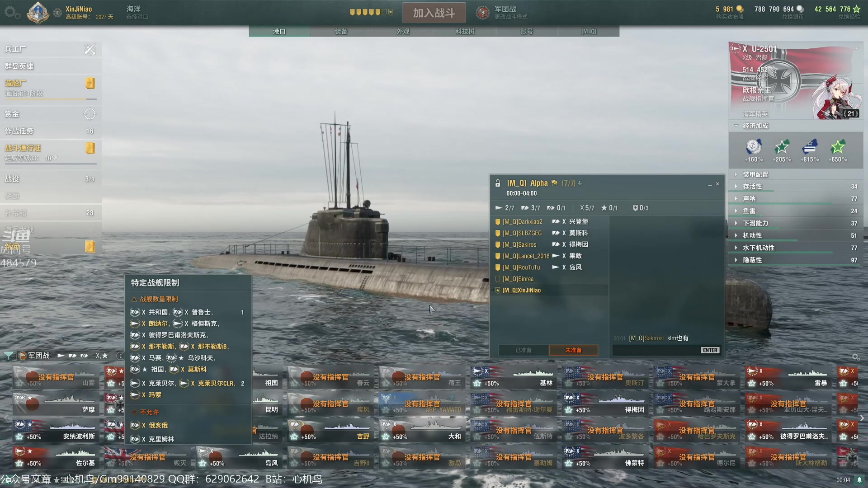Switch to the 外观 tab

pyautogui.click(x=403, y=31)
